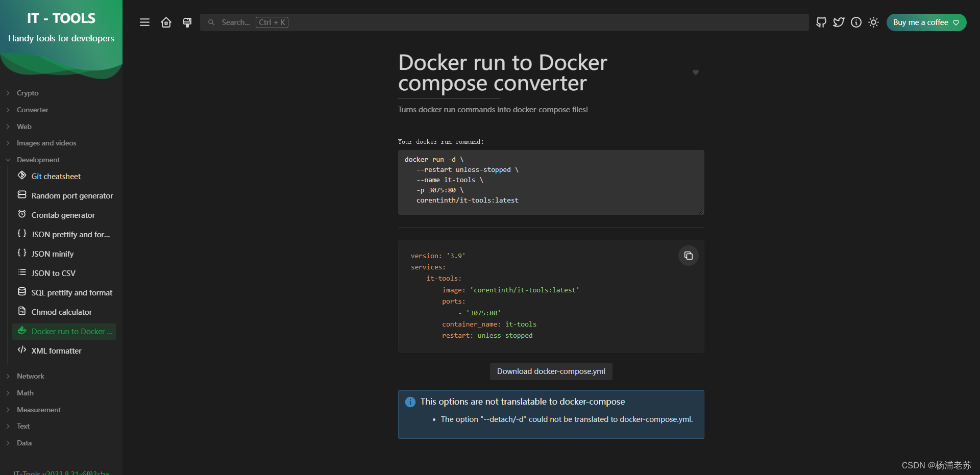The width and height of the screenshot is (980, 475).
Task: Toggle the sidebar menu hamburger icon
Action: 144,22
